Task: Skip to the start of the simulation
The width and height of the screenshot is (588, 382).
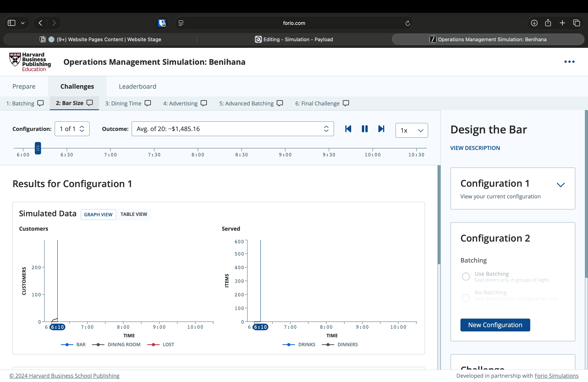Action: click(x=348, y=129)
